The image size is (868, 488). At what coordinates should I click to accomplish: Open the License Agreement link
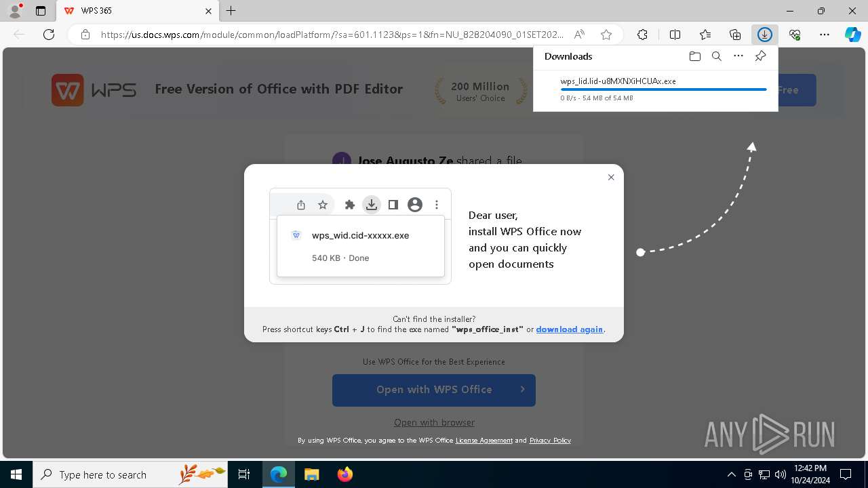(x=484, y=441)
